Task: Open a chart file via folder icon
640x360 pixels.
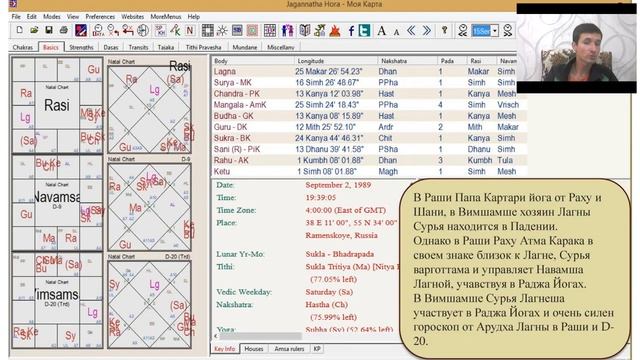Action: pos(34,31)
